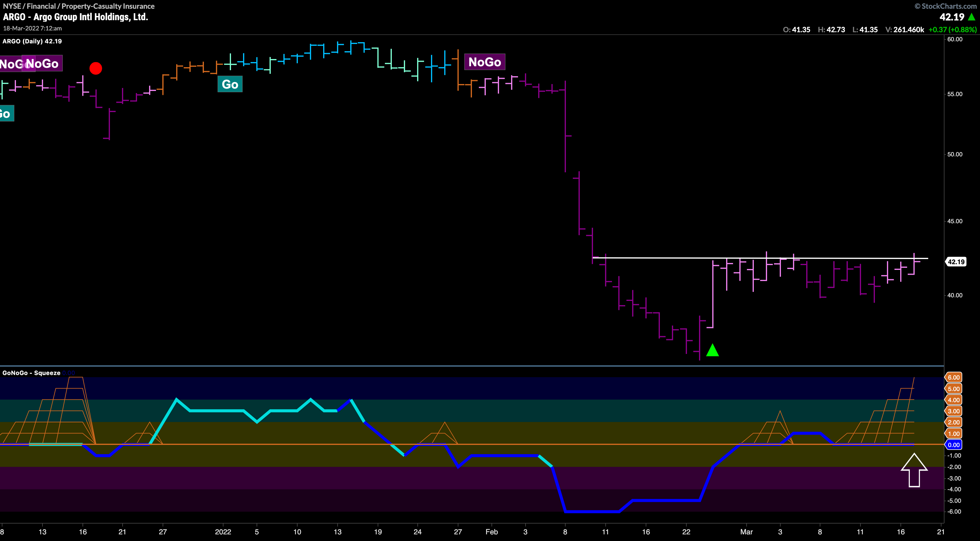The width and height of the screenshot is (980, 541).
Task: Click the second 'NoGo' label at top left
Action: click(42, 63)
